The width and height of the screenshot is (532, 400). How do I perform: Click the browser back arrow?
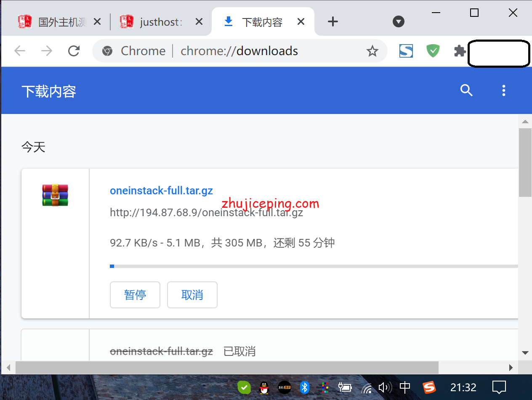point(20,51)
